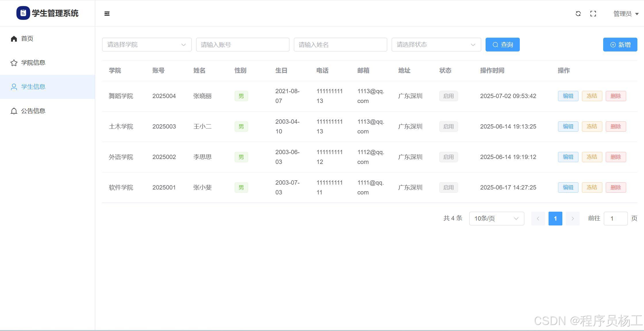Click the refresh icon in header
The width and height of the screenshot is (644, 331).
578,14
